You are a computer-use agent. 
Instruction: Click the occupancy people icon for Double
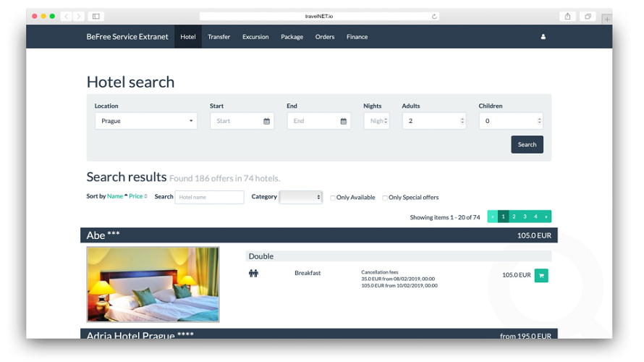(x=253, y=273)
